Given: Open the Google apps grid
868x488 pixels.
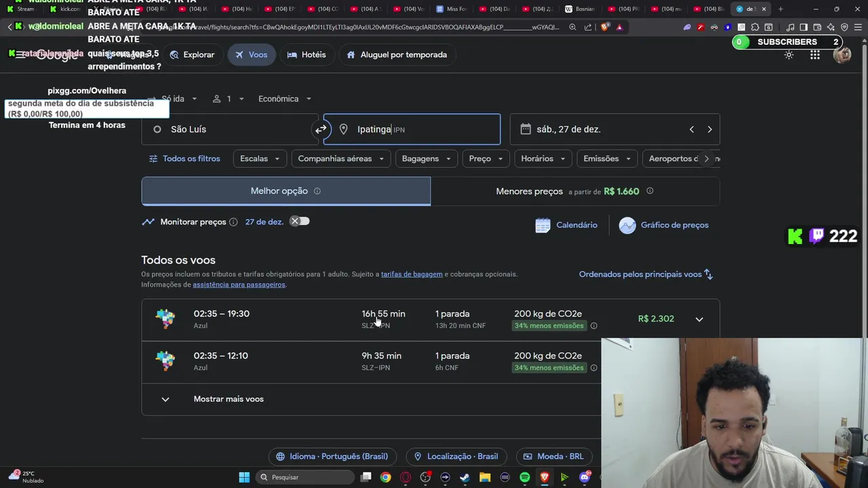Looking at the screenshot, I should pyautogui.click(x=815, y=55).
